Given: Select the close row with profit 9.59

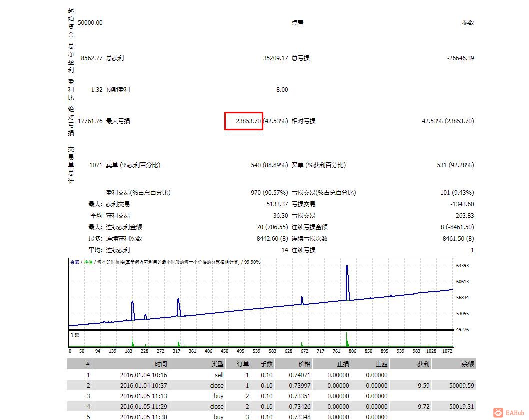Looking at the screenshot, I should tap(271, 385).
